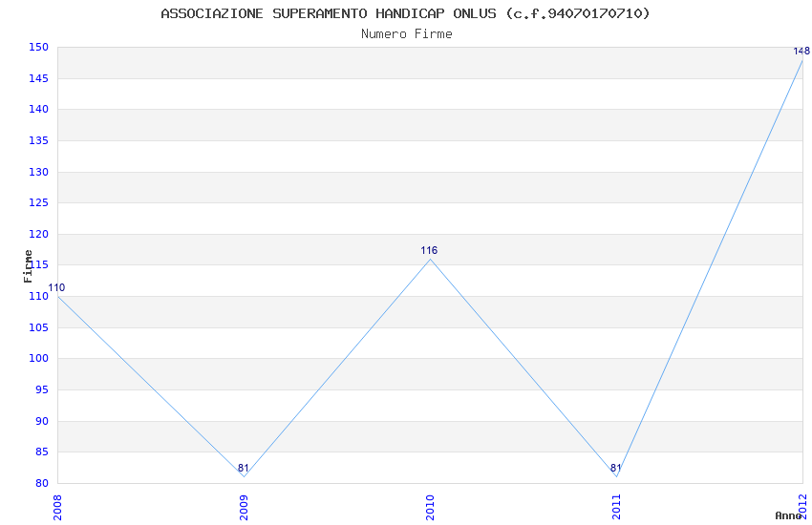Click the 140 y-axis tick label
The image size is (812, 525).
[x=39, y=109]
